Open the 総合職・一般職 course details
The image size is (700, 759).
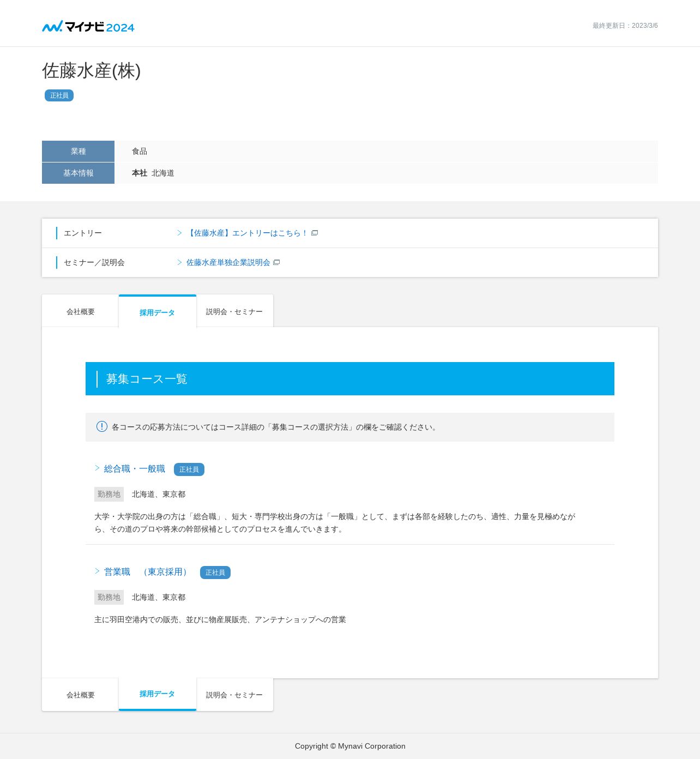pos(135,469)
